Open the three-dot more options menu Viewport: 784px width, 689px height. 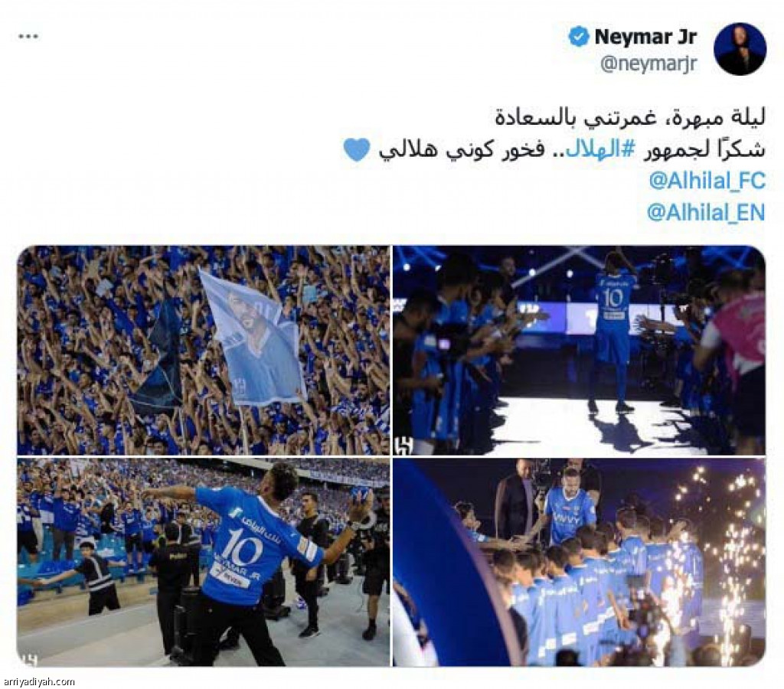(28, 37)
